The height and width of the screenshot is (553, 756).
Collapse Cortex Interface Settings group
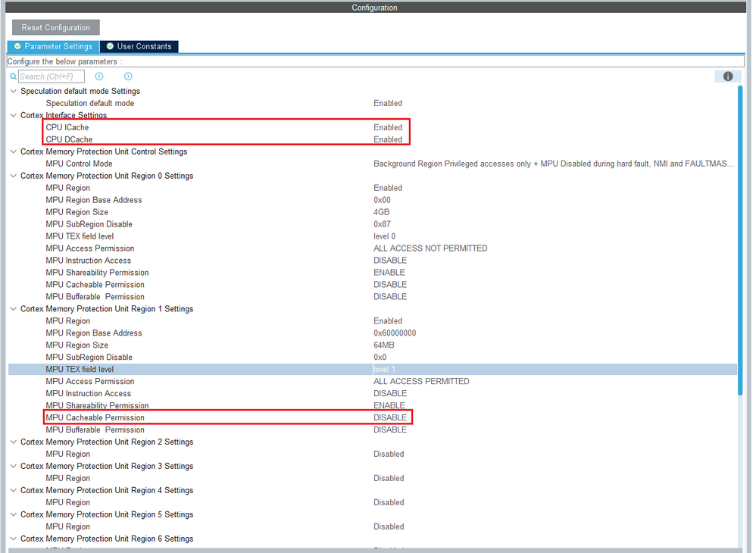coord(14,115)
